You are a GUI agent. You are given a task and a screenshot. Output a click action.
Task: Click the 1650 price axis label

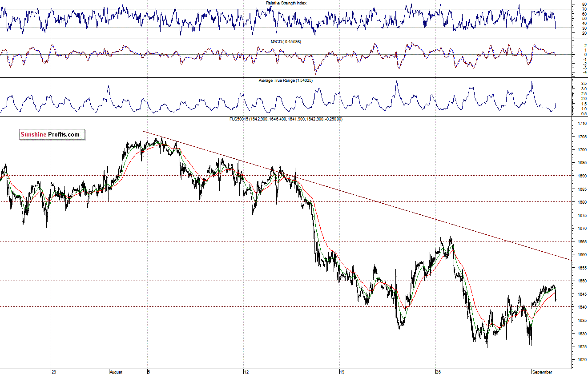(581, 281)
